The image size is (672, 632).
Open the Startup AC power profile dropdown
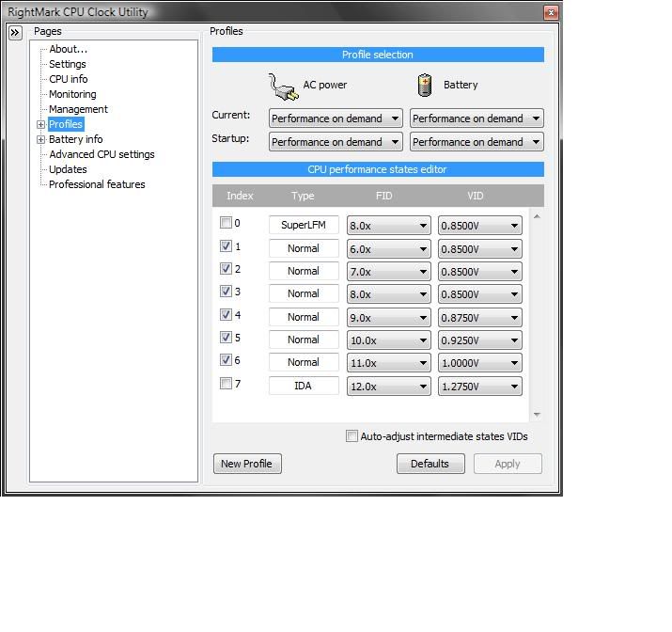point(336,142)
